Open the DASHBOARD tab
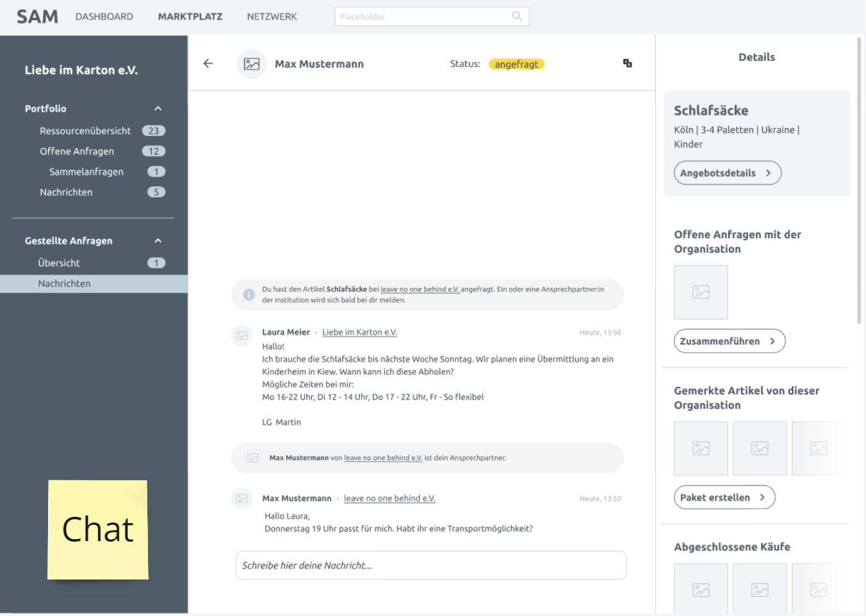Viewport: 866px width, 616px height. (104, 17)
